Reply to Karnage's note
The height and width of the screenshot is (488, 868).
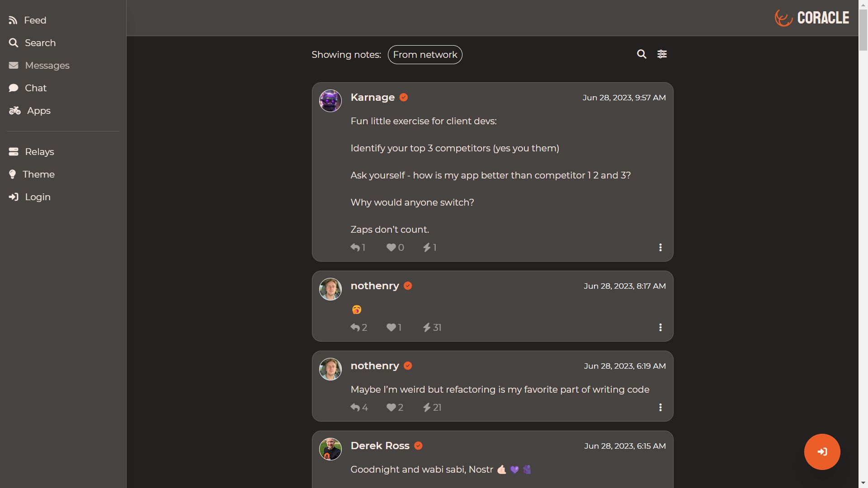[357, 247]
